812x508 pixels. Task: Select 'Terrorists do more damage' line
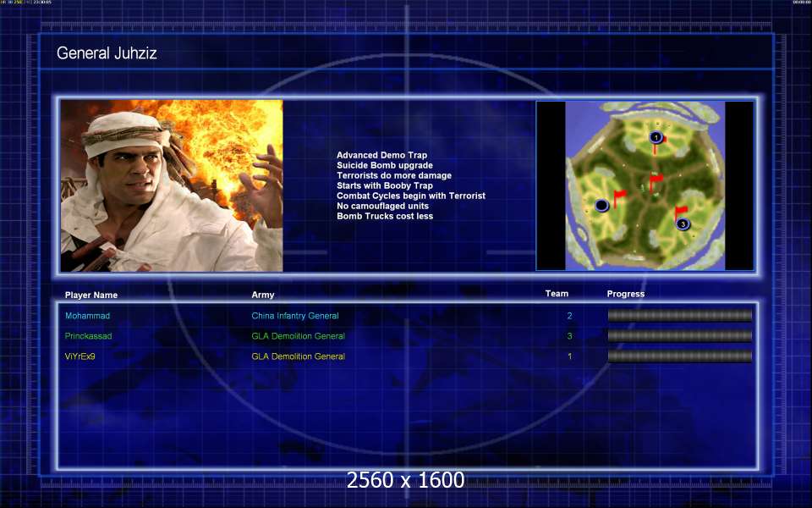pyautogui.click(x=394, y=176)
